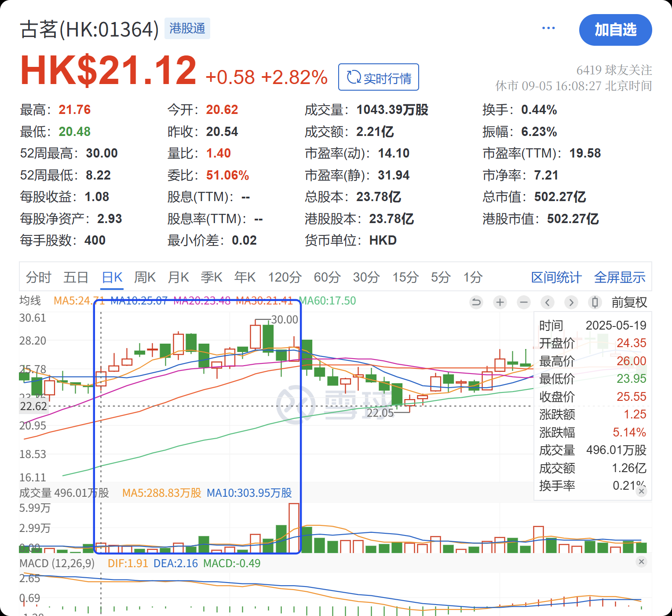Click the MA5:24.71 moving average label
Image resolution: width=672 pixels, height=616 pixels.
(x=79, y=301)
